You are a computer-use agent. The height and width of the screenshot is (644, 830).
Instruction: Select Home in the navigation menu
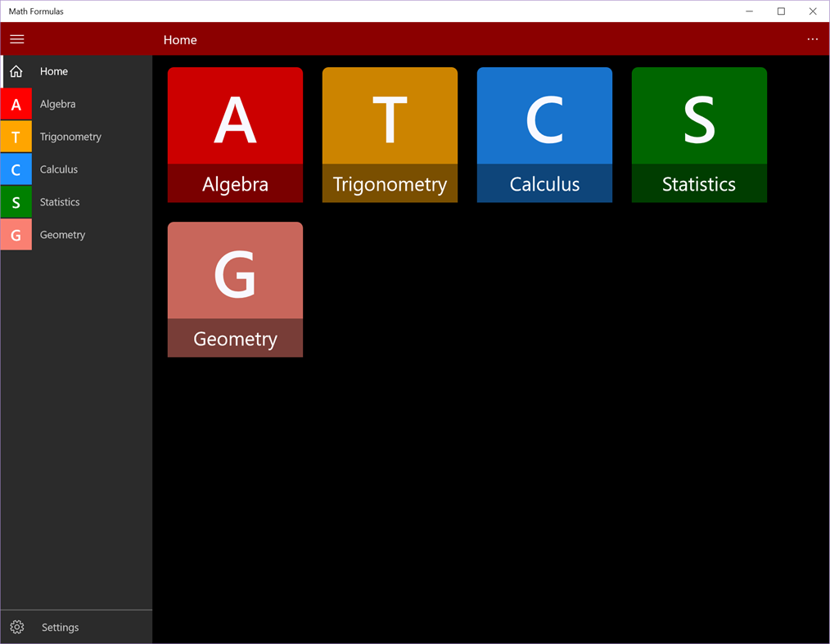coord(53,71)
